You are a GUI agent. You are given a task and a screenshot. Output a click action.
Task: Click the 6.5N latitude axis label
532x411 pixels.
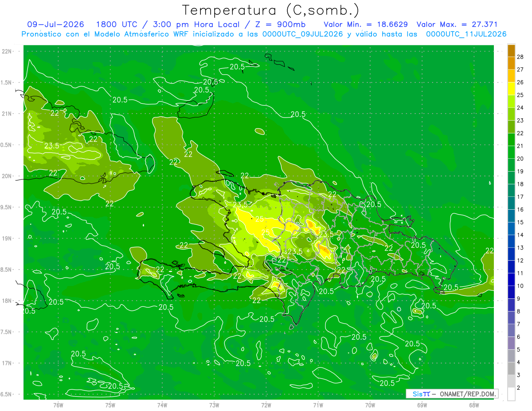pos(7,395)
